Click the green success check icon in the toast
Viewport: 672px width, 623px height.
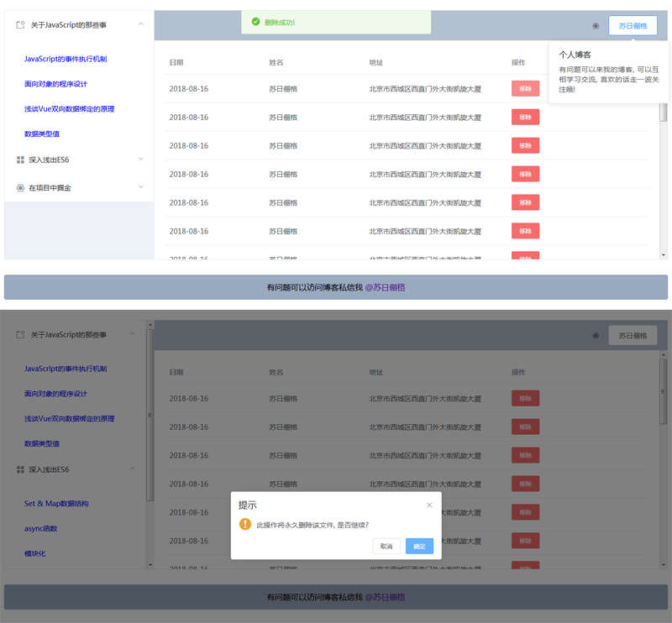coord(255,22)
